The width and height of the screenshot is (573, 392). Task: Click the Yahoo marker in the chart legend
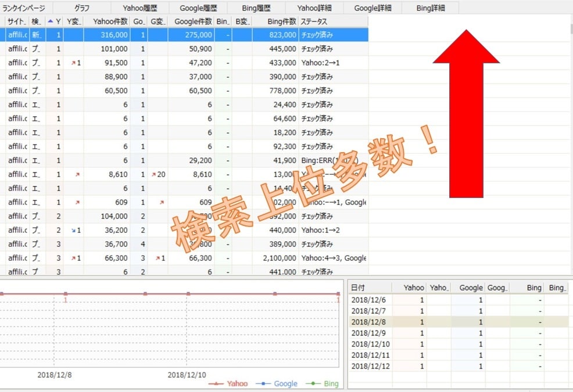click(216, 384)
